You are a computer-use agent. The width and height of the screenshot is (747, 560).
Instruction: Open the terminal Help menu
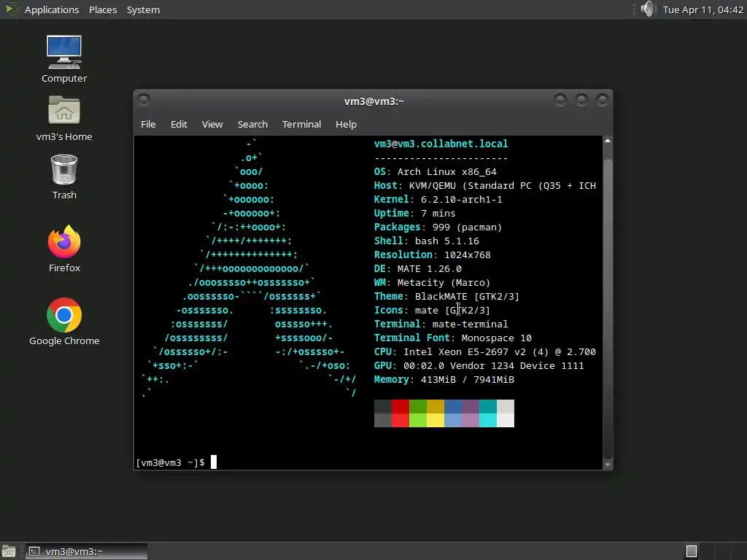point(346,124)
